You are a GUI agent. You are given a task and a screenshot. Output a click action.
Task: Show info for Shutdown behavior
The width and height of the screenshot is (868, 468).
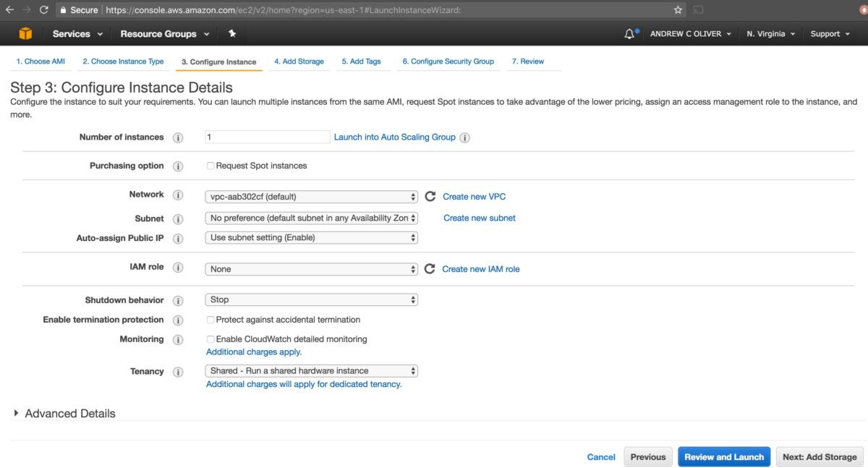(178, 301)
